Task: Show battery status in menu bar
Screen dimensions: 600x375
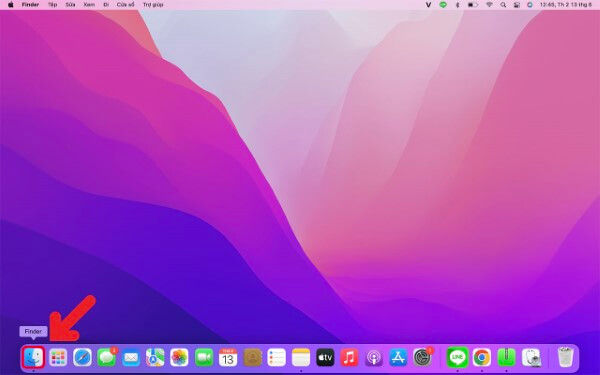Action: [x=473, y=5]
